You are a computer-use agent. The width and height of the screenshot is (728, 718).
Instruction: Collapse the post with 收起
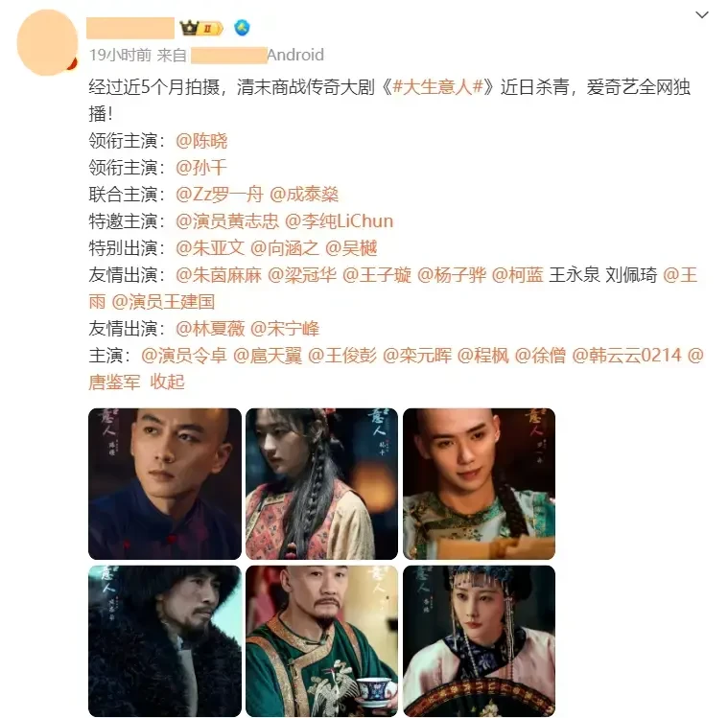pyautogui.click(x=168, y=382)
